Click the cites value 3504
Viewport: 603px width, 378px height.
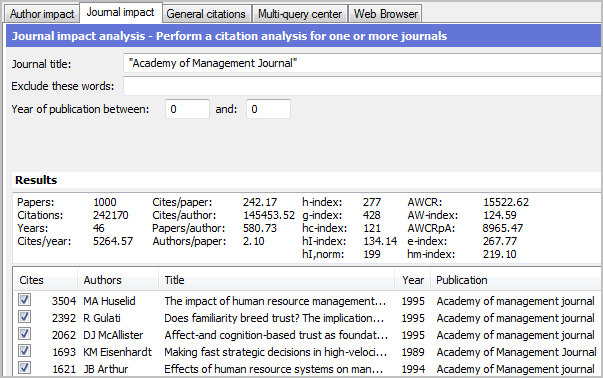64,301
